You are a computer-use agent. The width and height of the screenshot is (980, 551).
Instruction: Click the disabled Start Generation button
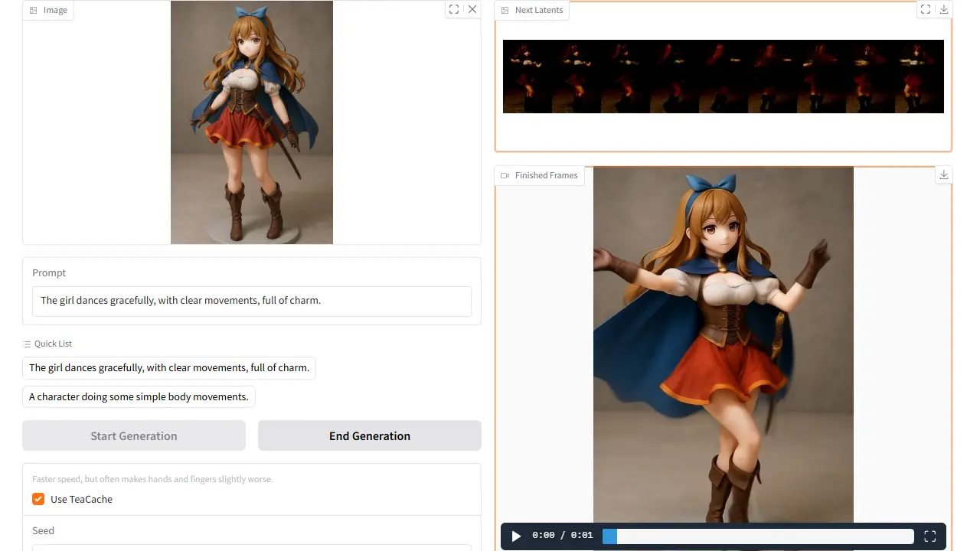(x=134, y=435)
